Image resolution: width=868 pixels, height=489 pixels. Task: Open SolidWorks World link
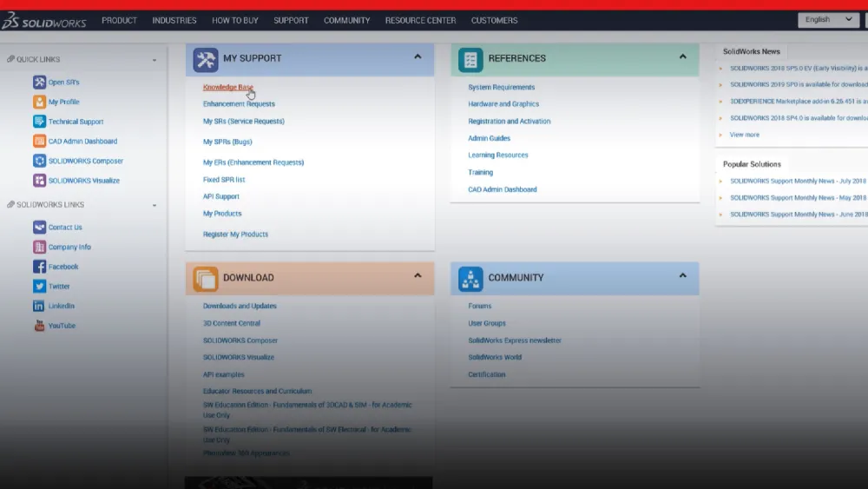pos(495,357)
